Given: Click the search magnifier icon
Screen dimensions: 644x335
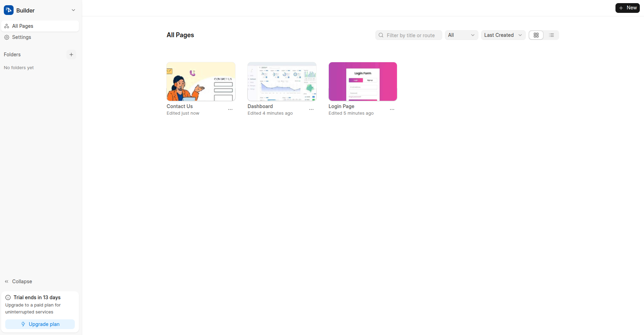Looking at the screenshot, I should 381,35.
